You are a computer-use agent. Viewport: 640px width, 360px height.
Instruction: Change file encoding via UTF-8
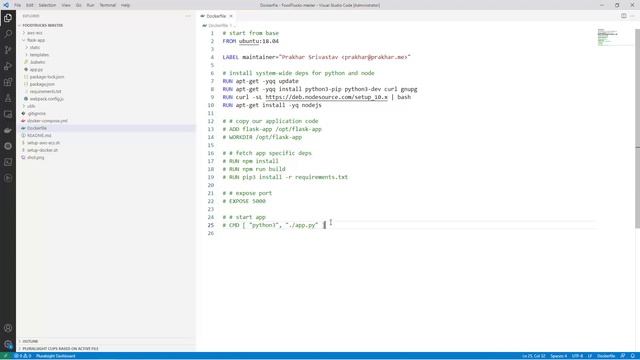point(577,356)
